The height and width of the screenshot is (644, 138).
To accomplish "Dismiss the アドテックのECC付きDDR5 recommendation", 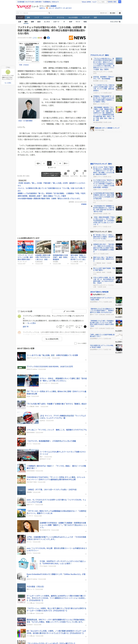I will coord(86,371).
